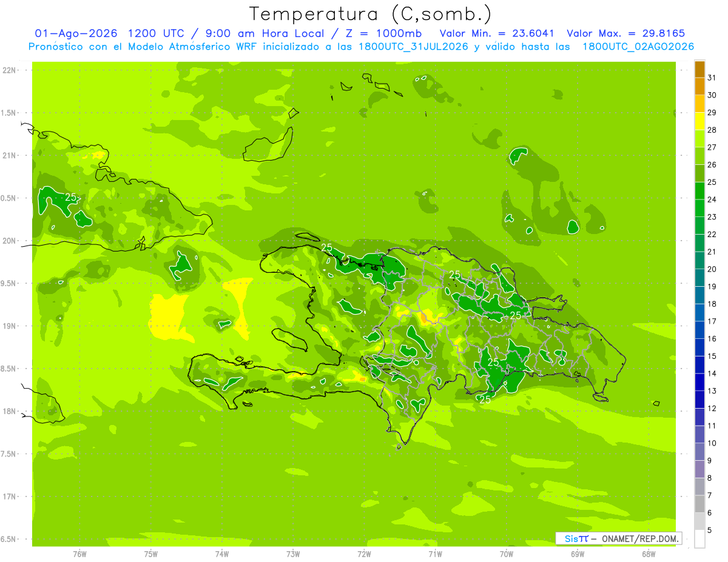Click the legend value 15
Screen dimensions: 728x562
tap(712, 356)
